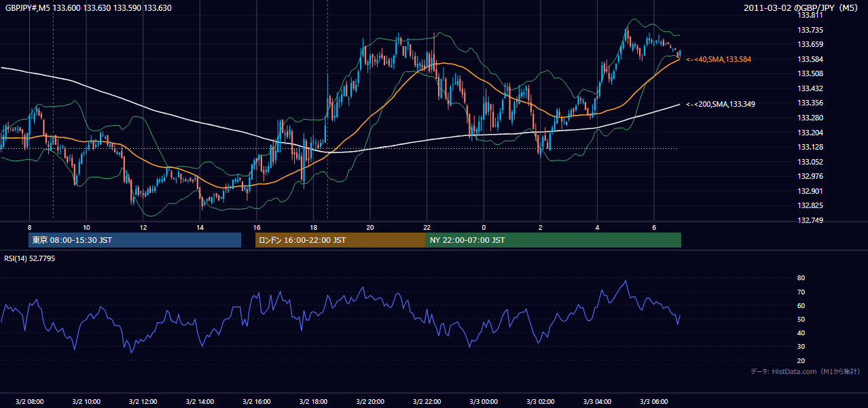868x408 pixels.
Task: Click price axis label 133.204
Action: [x=810, y=133]
